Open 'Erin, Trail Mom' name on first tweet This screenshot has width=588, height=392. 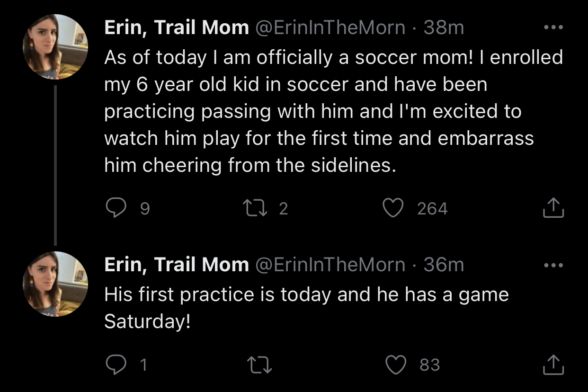click(x=176, y=28)
